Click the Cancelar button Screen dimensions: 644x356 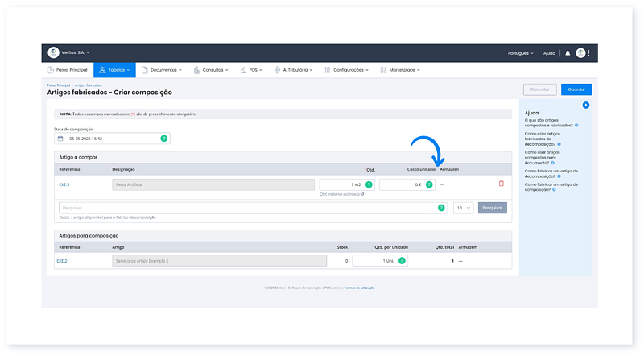[x=539, y=89]
